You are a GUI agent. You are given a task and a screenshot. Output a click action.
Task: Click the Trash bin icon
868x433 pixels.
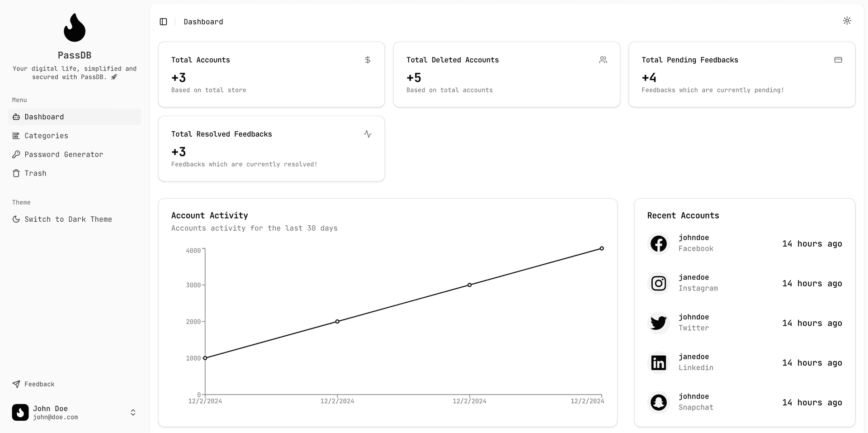[x=16, y=173]
